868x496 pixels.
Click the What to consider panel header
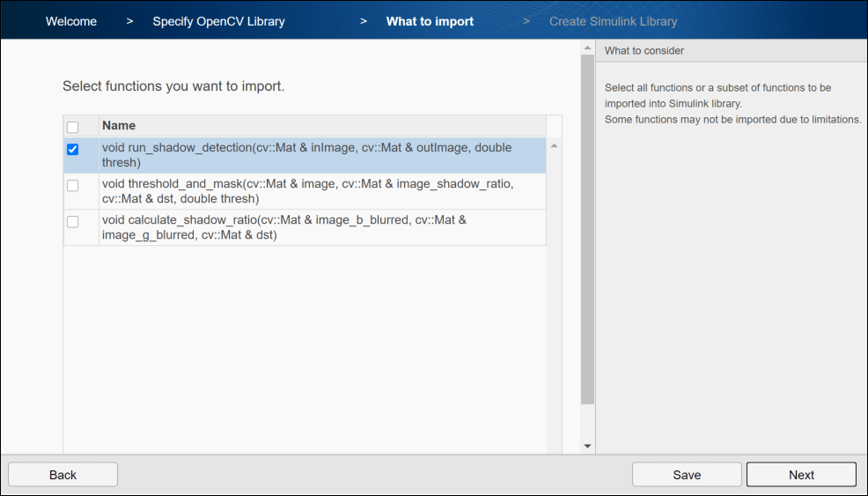(x=731, y=51)
